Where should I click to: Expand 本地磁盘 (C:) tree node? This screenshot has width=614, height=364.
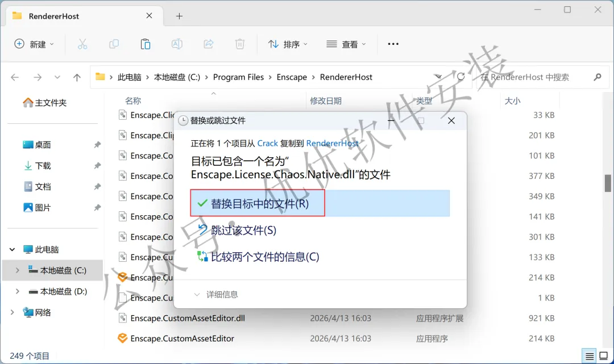point(17,270)
